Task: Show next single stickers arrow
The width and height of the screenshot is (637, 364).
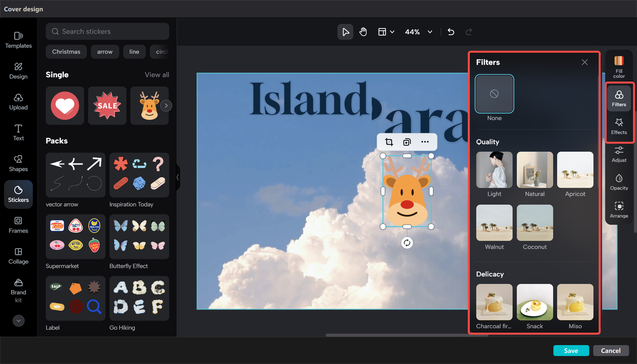Action: pos(167,105)
